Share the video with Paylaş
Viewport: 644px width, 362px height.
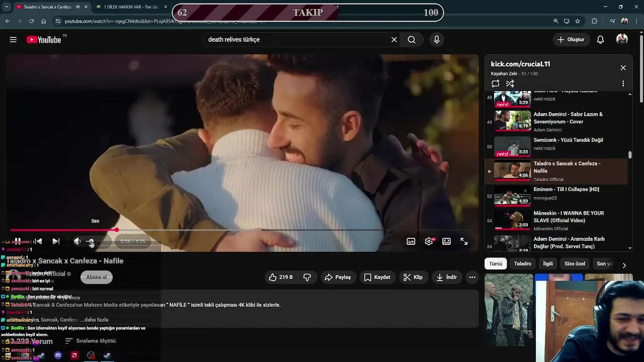point(338,277)
